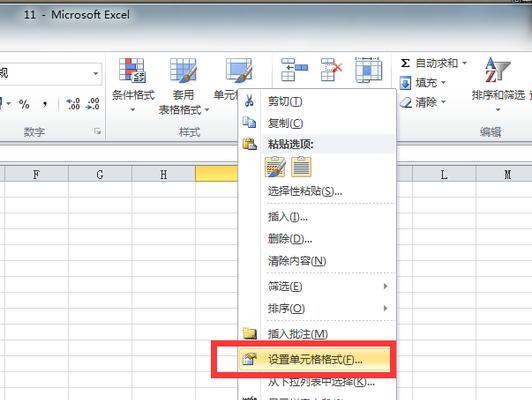
Task: Click the Insert cells icon in ribbon
Action: (x=294, y=70)
